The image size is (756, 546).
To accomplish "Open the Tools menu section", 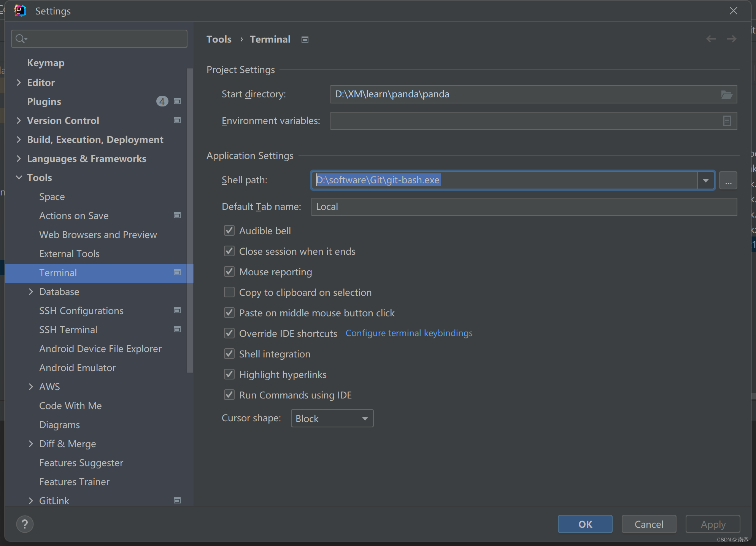I will pyautogui.click(x=39, y=177).
